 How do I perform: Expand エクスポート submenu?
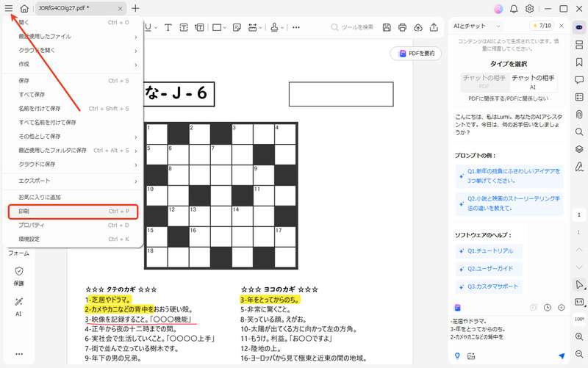73,181
